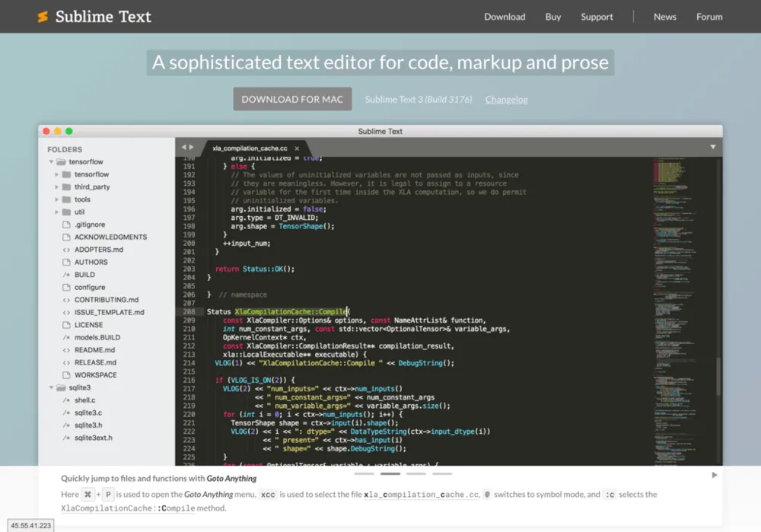Click the .gitignore file icon

[x=66, y=225]
